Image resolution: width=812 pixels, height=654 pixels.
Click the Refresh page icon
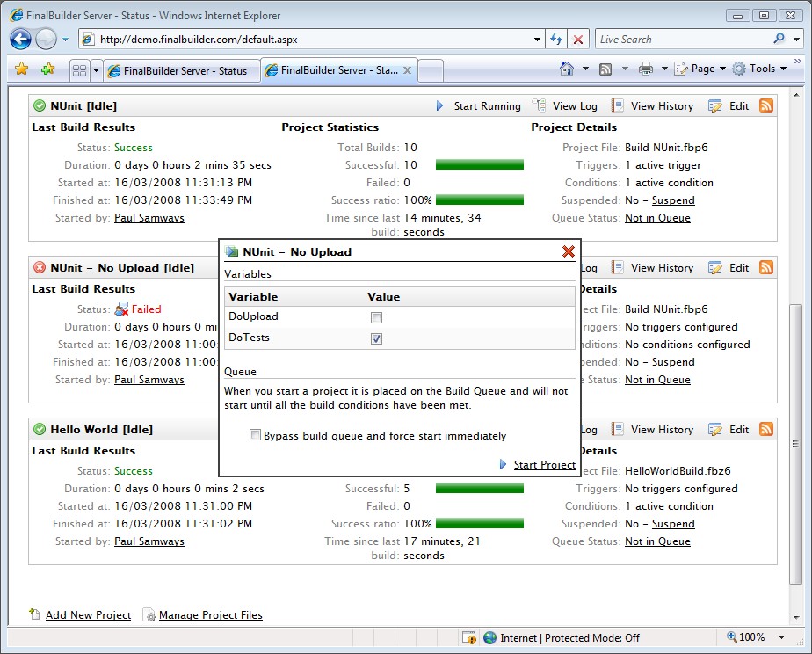click(x=556, y=40)
